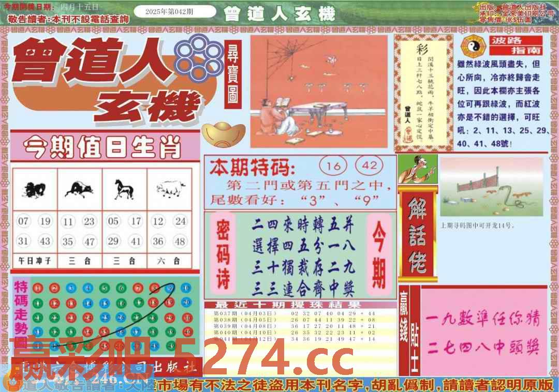Click the sheep zodiac image above 午日冲子
The width and height of the screenshot is (559, 392).
click(x=35, y=190)
